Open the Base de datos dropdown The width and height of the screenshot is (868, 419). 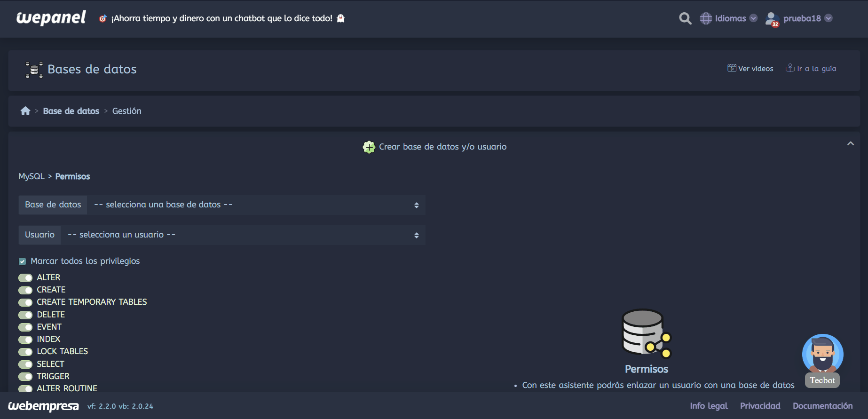click(256, 205)
